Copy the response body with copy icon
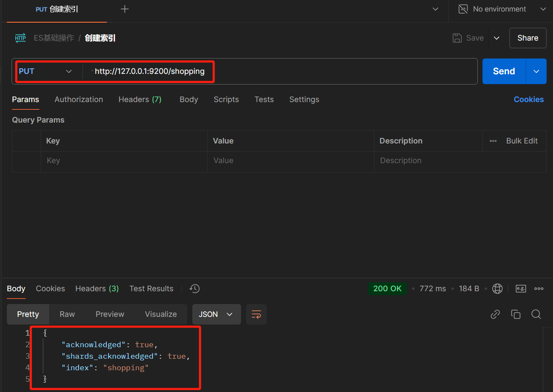The height and width of the screenshot is (392, 553). coord(516,314)
